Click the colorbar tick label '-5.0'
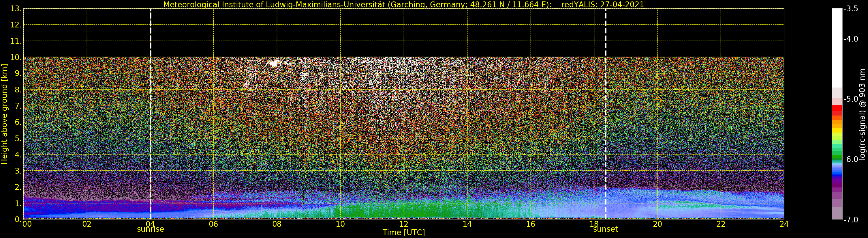The height and width of the screenshot is (238, 868). [x=851, y=99]
